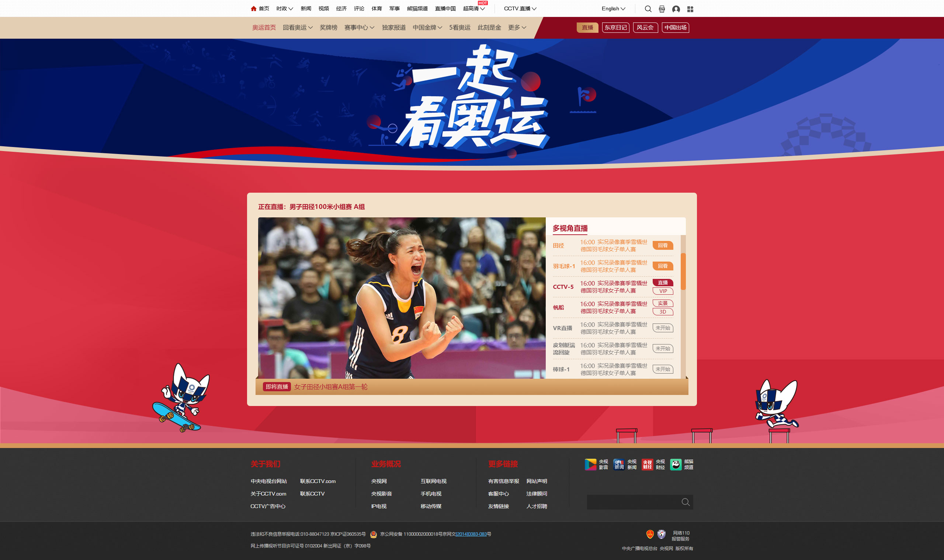
Task: Click 未开始 button in VR直播 row
Action: (663, 328)
